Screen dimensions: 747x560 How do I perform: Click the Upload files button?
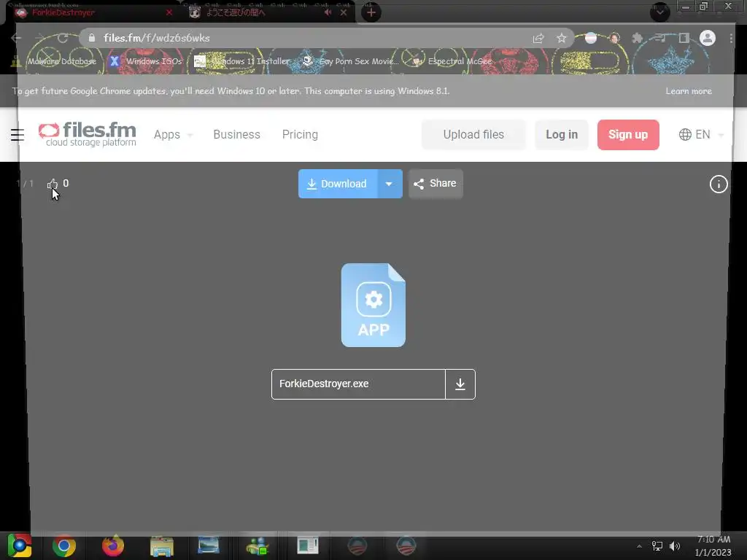473,135
